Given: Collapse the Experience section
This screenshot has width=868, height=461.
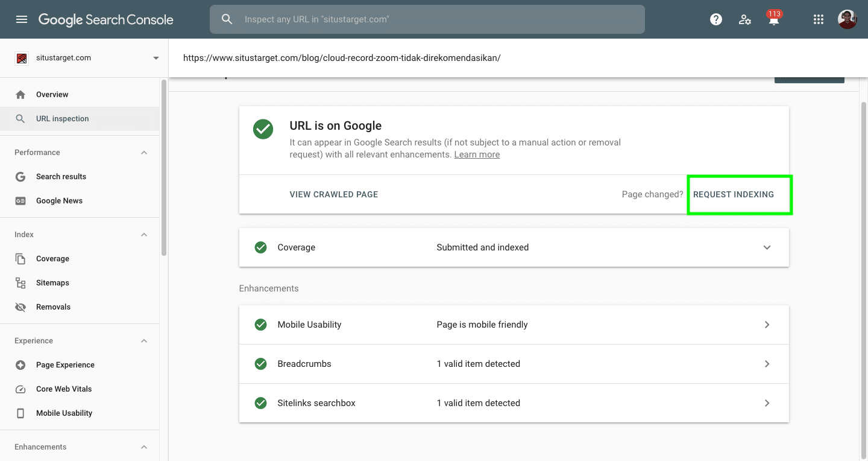Looking at the screenshot, I should 144,341.
